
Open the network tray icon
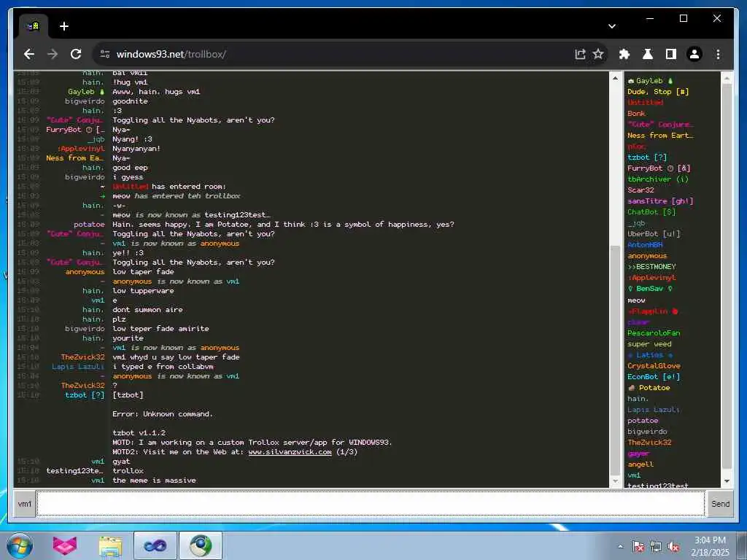tap(656, 547)
